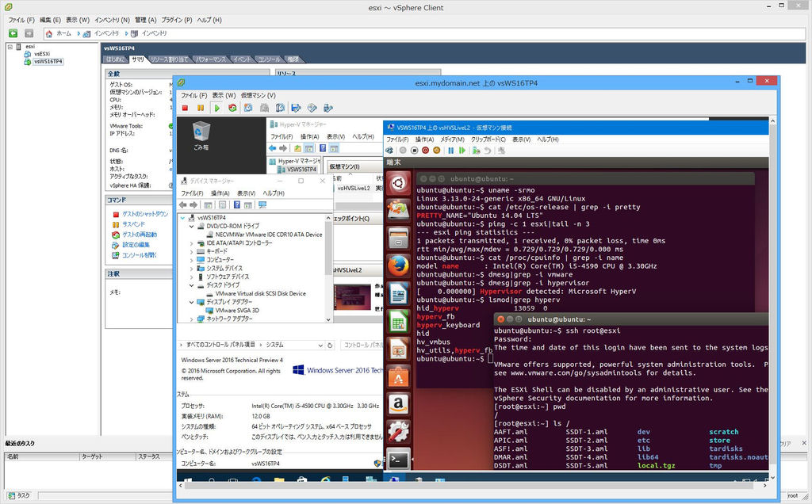This screenshot has height=504, width=812.
Task: Open LibreOffice Writer icon in Ubuntu launcher
Action: 398,295
